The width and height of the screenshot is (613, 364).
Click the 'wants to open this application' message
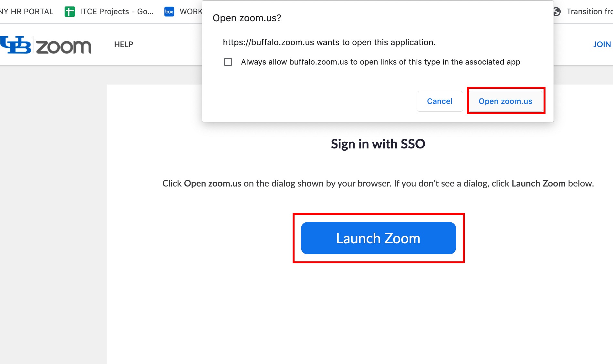329,42
